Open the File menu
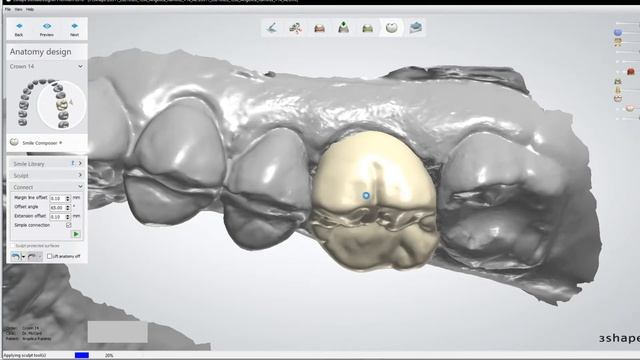This screenshot has height=360, width=640. coord(8,9)
